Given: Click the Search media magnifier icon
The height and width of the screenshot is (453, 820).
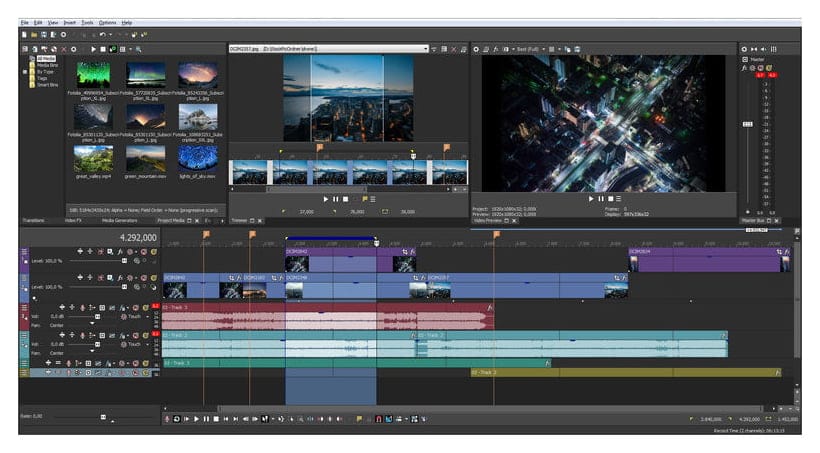Looking at the screenshot, I should coord(139,49).
